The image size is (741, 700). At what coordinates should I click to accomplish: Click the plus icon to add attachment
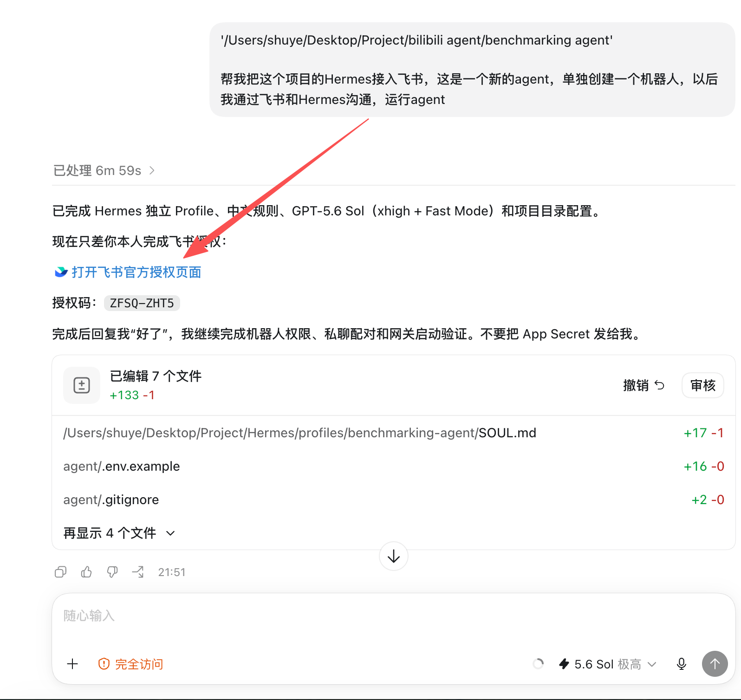[72, 664]
